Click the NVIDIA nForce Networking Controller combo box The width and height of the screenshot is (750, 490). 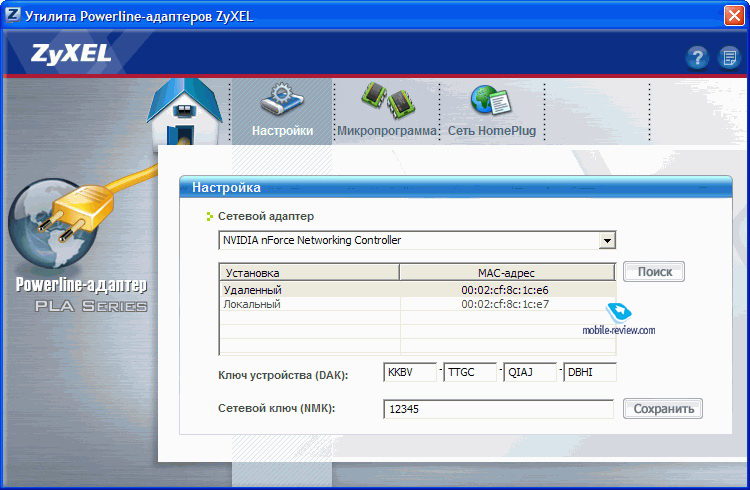pos(417,240)
